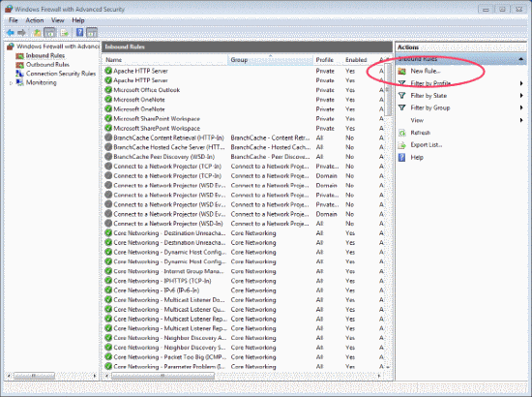532x397 pixels.
Task: Open the View menu in menu bar
Action: point(58,20)
